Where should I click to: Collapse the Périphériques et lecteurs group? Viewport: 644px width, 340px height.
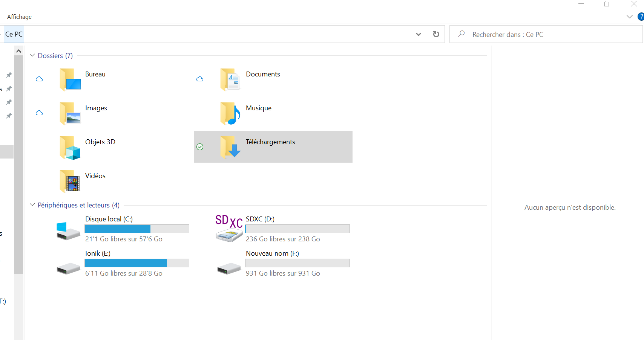coord(32,205)
